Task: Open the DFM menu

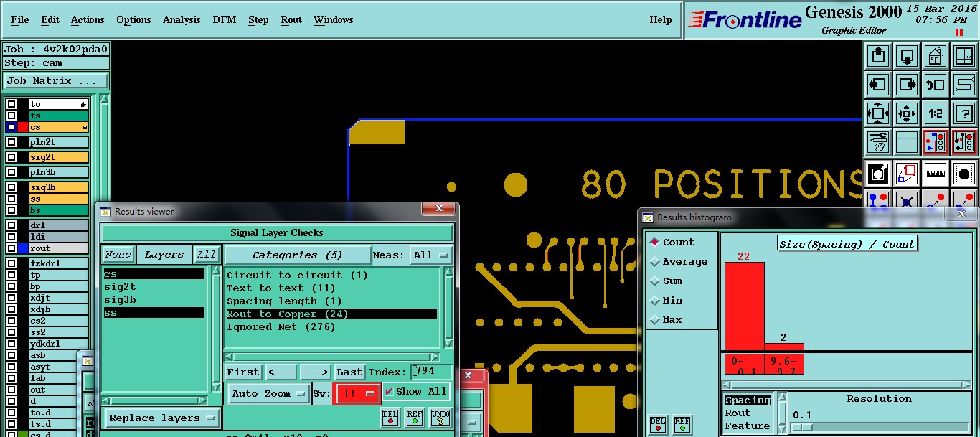Action: point(225,19)
